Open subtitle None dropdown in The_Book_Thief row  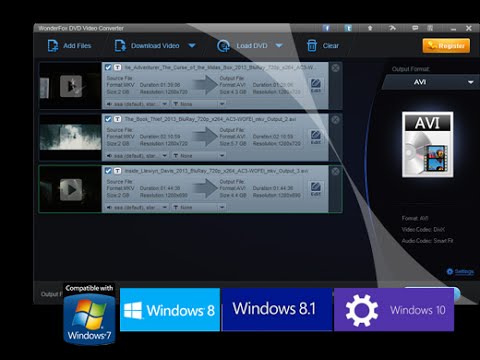click(x=198, y=156)
